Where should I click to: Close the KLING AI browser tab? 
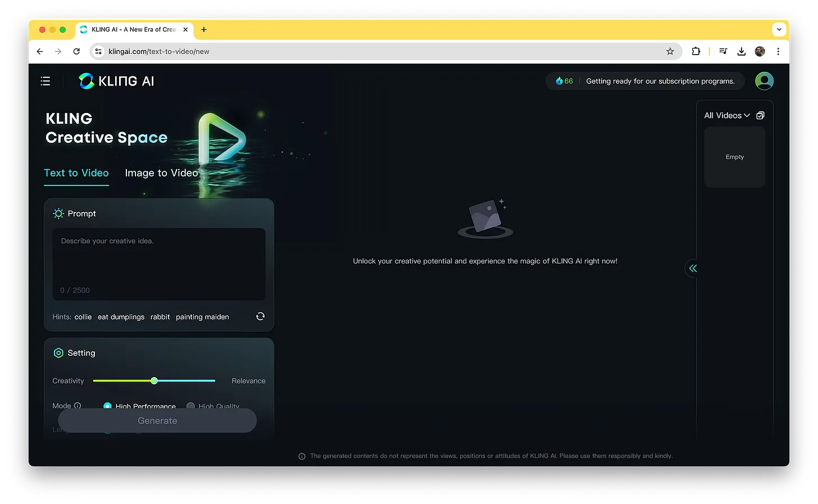click(185, 30)
